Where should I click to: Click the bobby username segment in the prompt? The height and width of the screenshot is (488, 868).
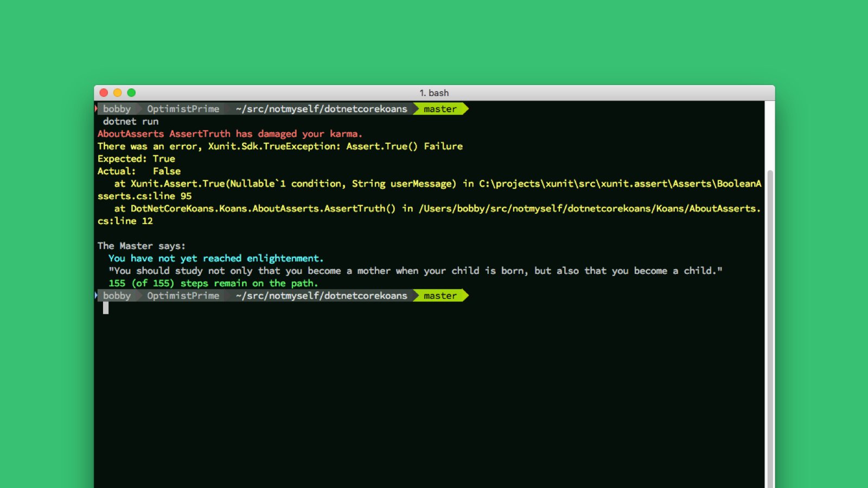[x=117, y=109]
